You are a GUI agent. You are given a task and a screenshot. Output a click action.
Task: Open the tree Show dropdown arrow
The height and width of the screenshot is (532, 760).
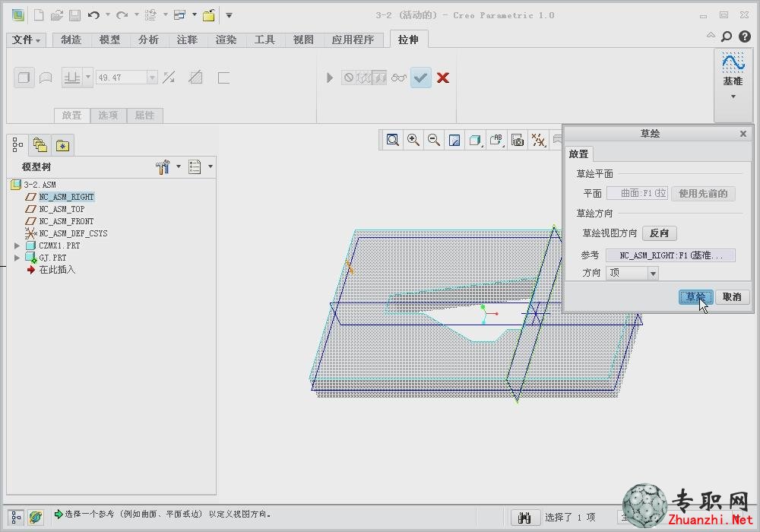click(211, 166)
